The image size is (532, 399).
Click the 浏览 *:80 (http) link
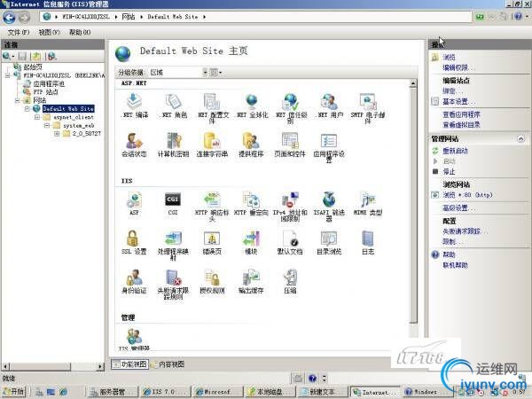467,195
